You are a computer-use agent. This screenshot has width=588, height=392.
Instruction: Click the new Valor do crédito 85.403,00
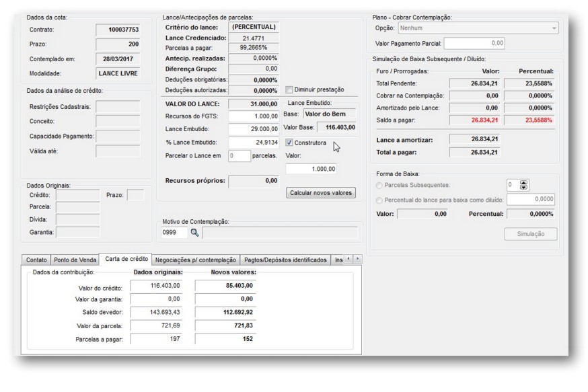225,286
